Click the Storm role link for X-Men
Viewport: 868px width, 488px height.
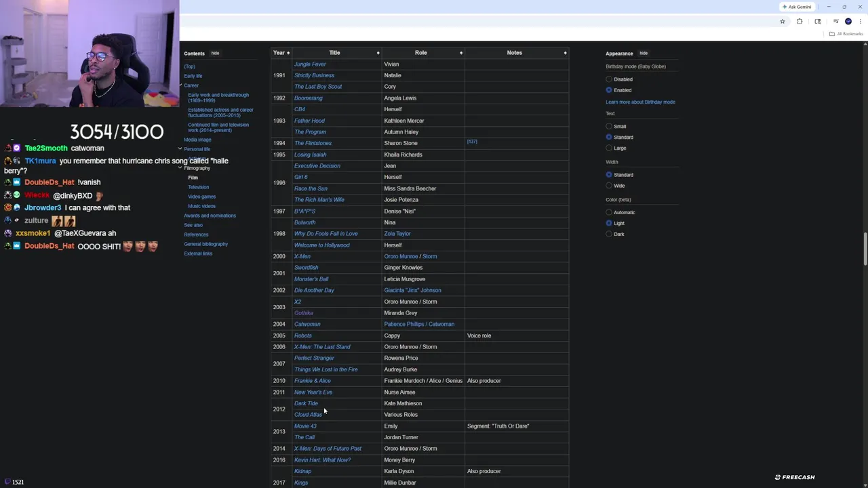click(429, 256)
